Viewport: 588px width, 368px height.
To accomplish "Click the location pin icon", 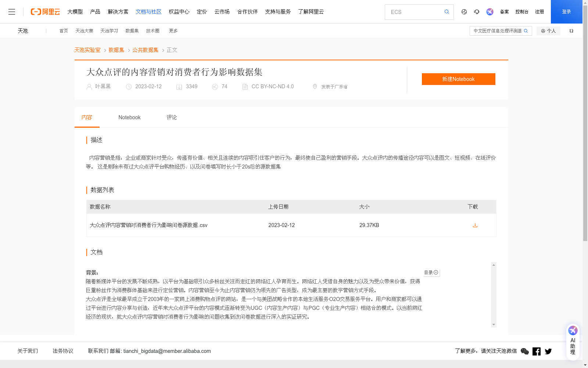I will 315,86.
